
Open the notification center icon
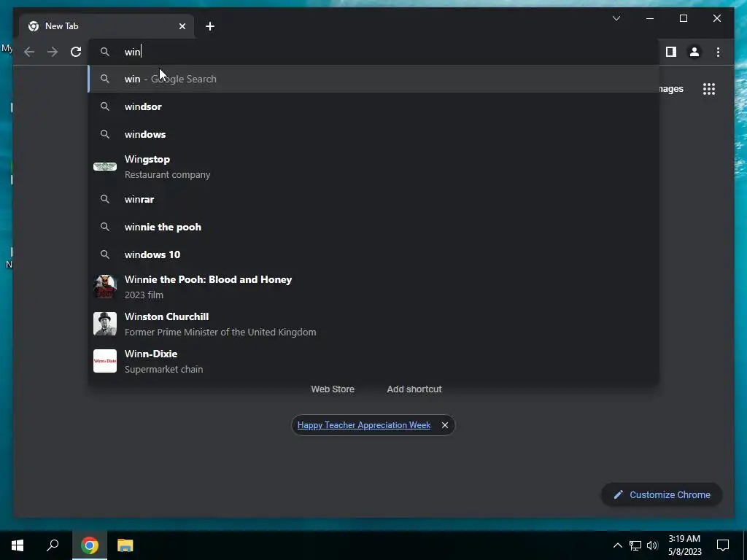(x=723, y=545)
